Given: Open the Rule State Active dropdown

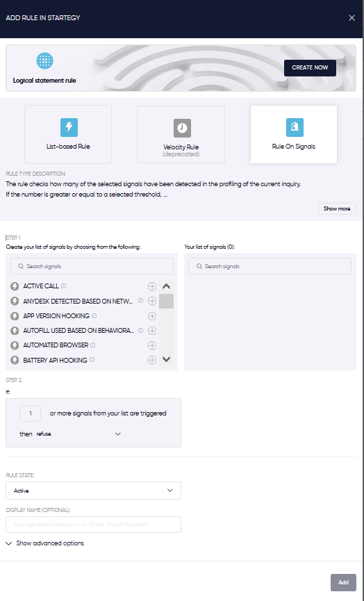Looking at the screenshot, I should tap(94, 491).
